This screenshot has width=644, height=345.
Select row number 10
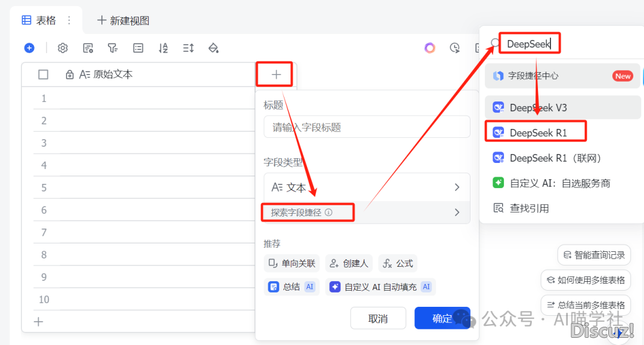[44, 300]
